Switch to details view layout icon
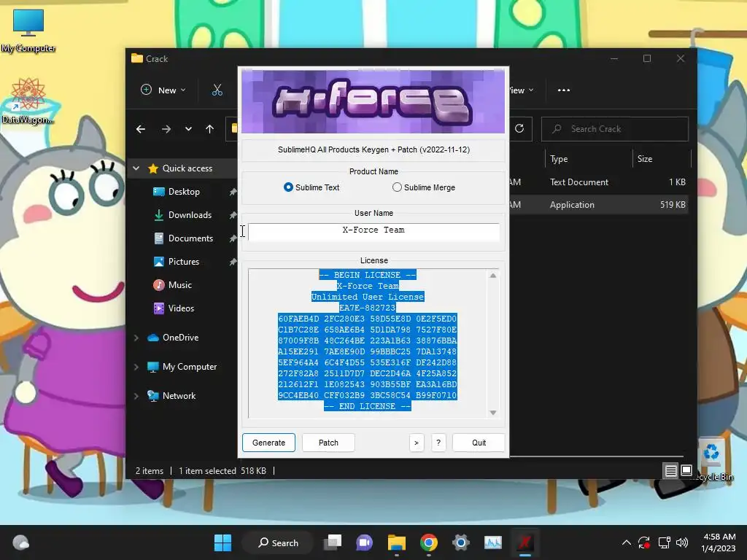This screenshot has width=747, height=560. click(x=671, y=471)
